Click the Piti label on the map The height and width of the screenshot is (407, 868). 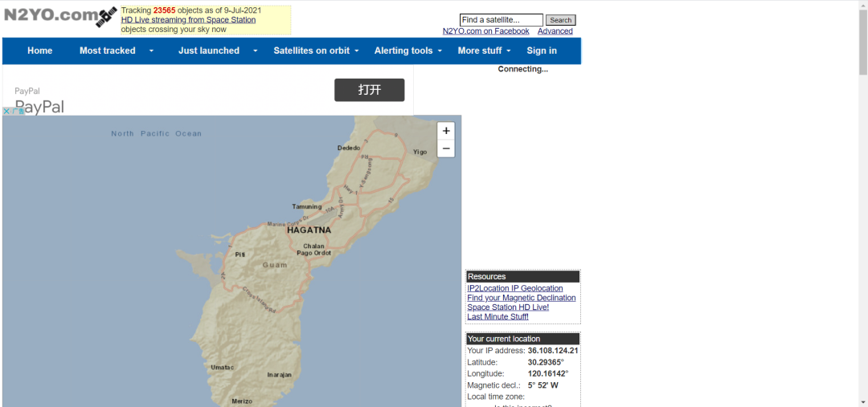(240, 254)
